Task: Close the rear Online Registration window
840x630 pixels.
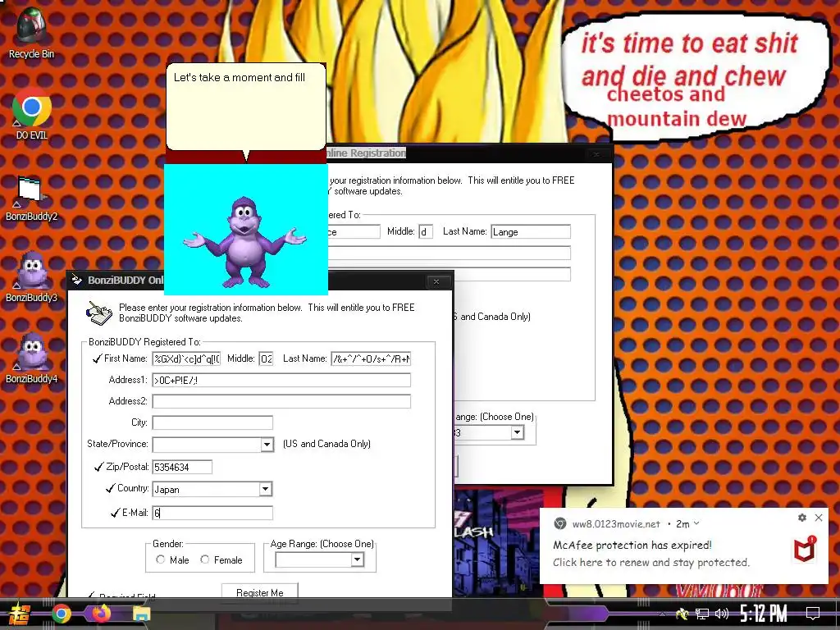Action: click(x=596, y=154)
